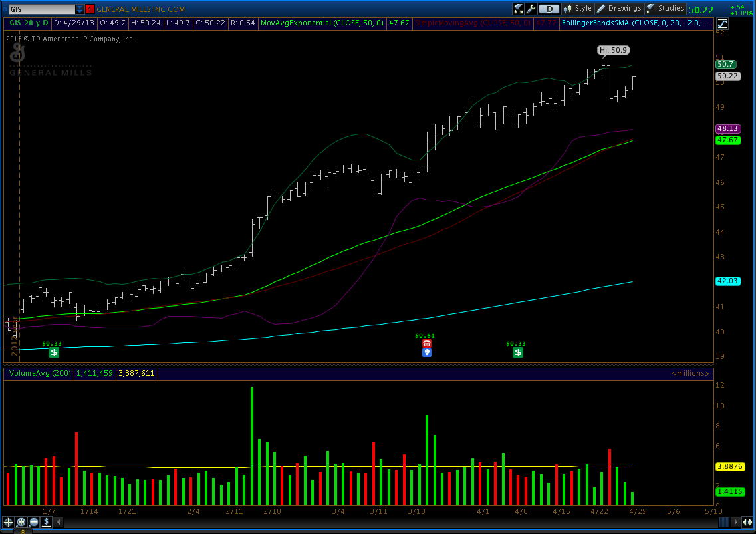Click the GENERAL MILLS INC COM title
The width and height of the screenshot is (756, 534).
coord(140,9)
